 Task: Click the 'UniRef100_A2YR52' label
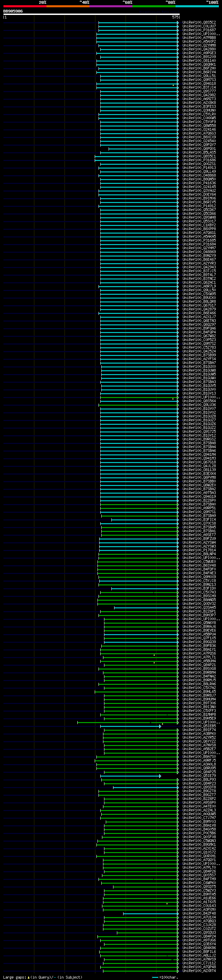(x=199, y=738)
